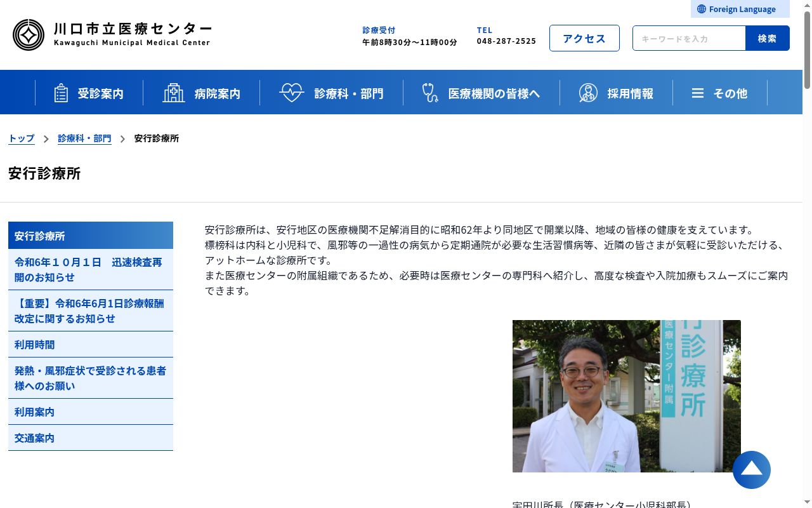Open the 利用案内 sidebar link
The image size is (812, 508).
(x=91, y=411)
